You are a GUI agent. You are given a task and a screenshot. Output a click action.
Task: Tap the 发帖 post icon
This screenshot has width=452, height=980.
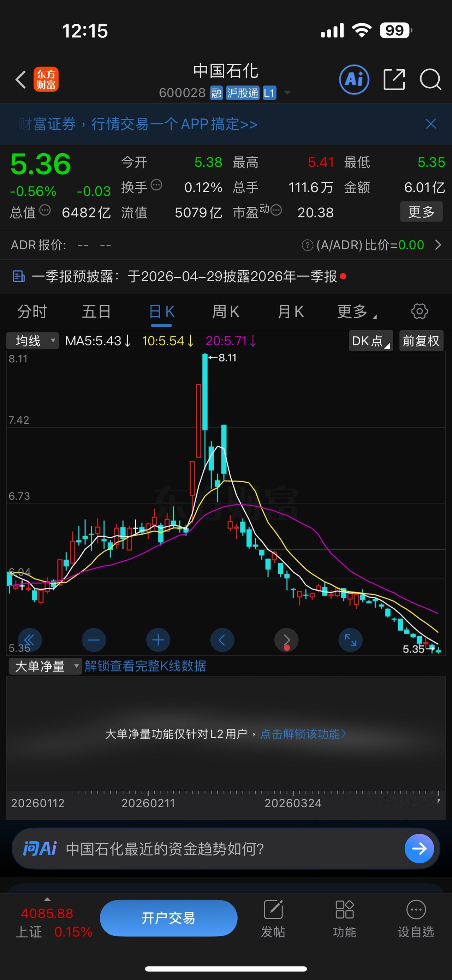click(273, 910)
